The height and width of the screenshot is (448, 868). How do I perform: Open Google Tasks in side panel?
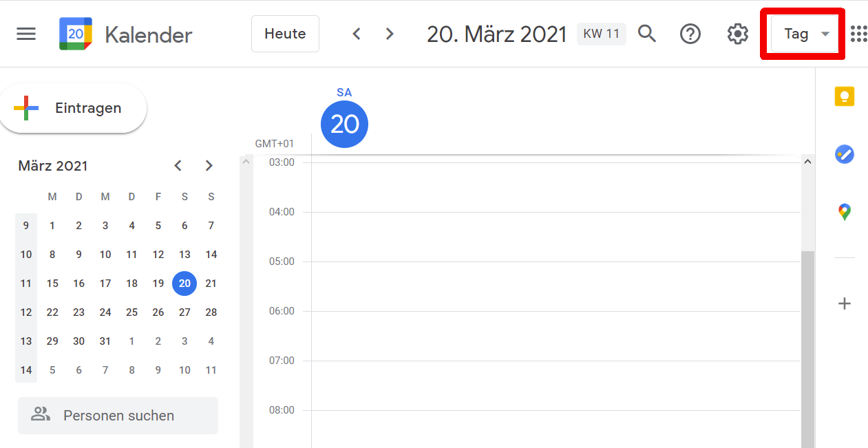(845, 154)
